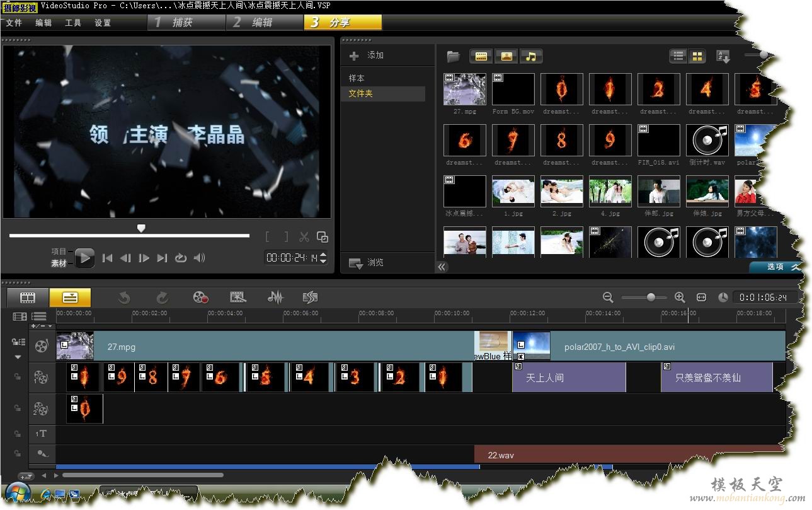Open the 设置 menu
This screenshot has height=510, width=812.
click(x=103, y=23)
